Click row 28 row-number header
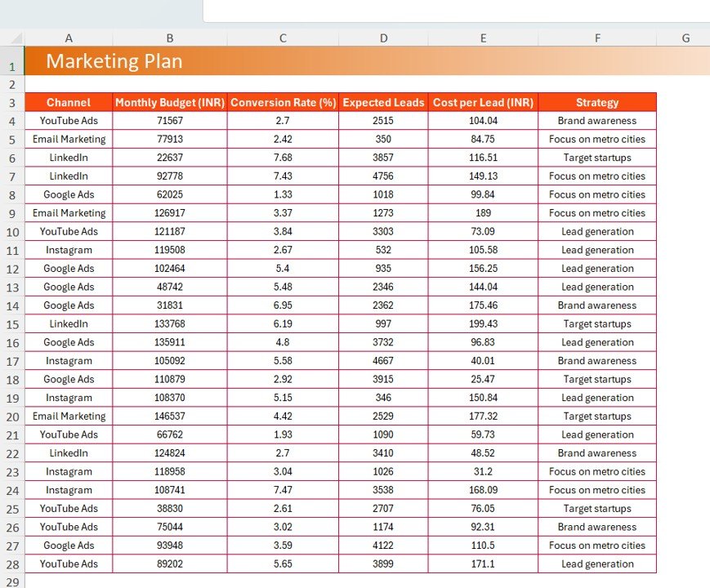This screenshot has width=710, height=588. 11,563
